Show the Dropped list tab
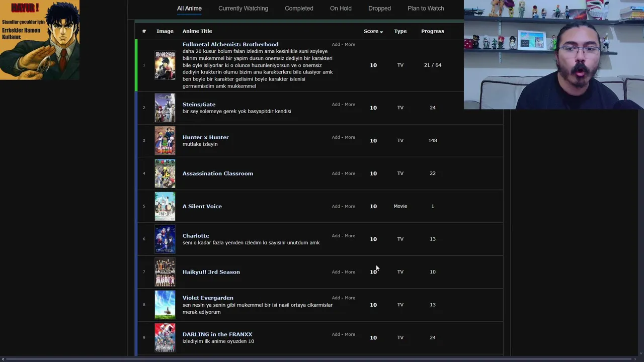Screen dimensions: 644x362 coord(379,8)
